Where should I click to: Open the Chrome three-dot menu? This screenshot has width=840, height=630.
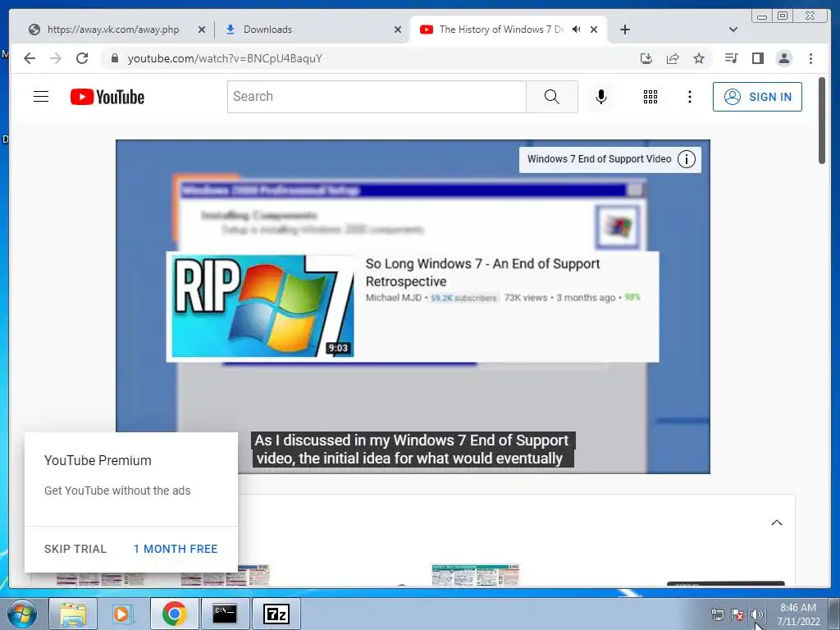click(x=810, y=58)
